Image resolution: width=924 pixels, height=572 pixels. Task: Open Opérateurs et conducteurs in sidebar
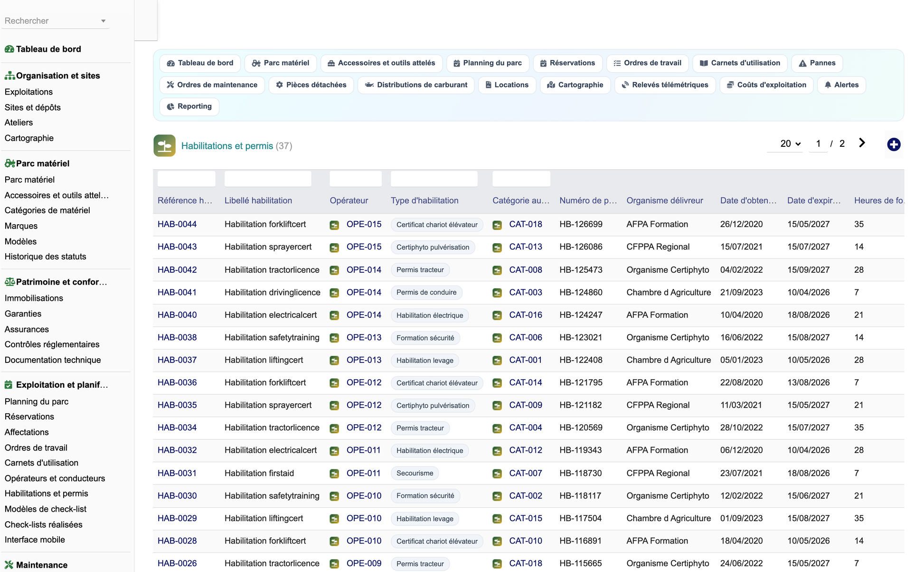[x=55, y=478]
